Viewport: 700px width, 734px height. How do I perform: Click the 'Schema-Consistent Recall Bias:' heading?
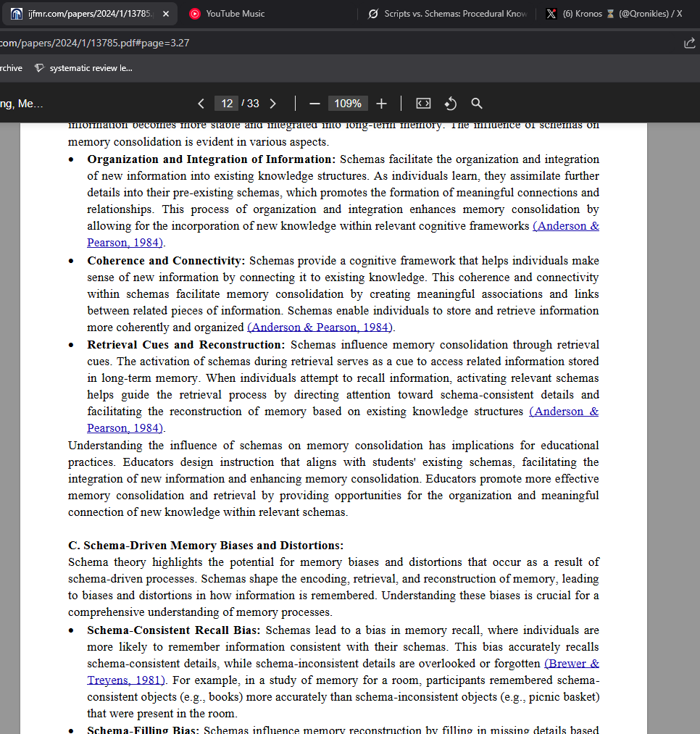[174, 630]
